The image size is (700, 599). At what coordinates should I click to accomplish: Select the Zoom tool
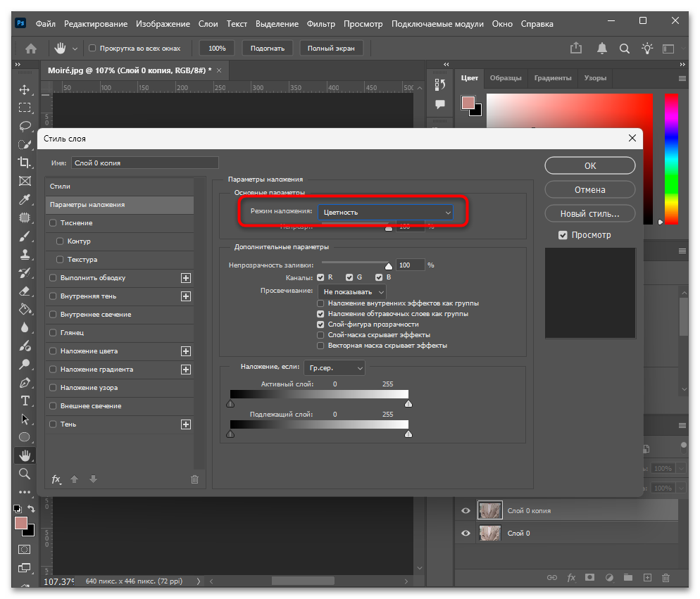25,474
